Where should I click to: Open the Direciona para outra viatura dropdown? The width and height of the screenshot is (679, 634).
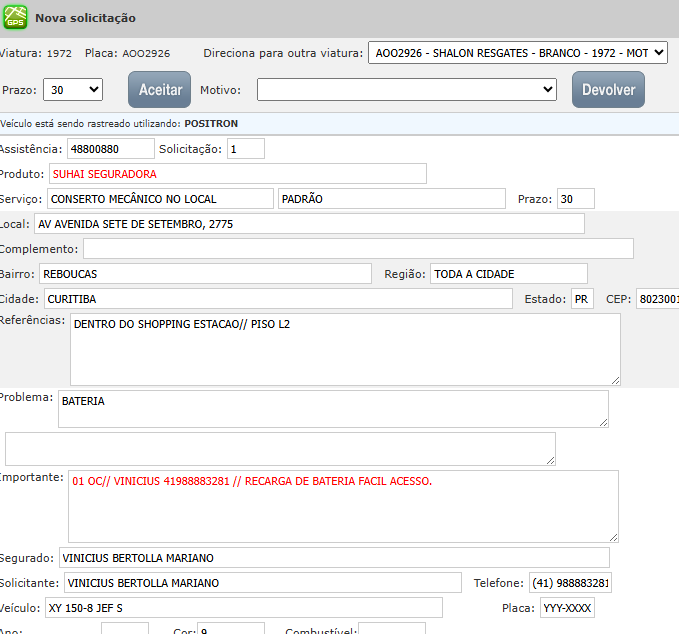(x=517, y=53)
